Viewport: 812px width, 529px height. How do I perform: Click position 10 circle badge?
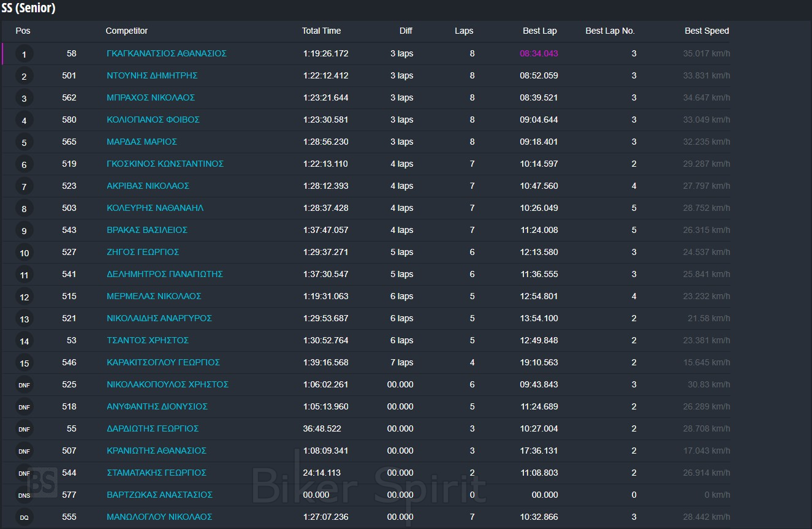[24, 253]
